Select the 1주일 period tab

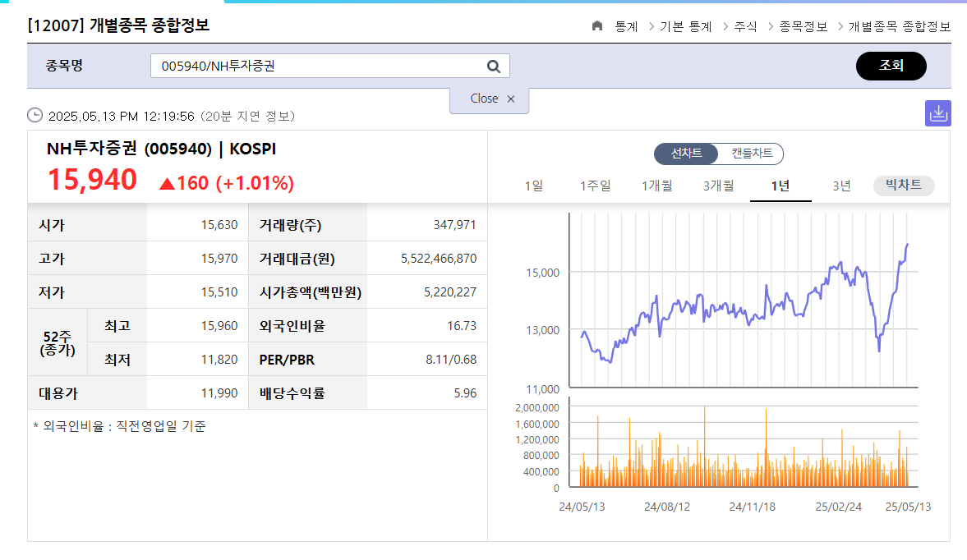[594, 186]
